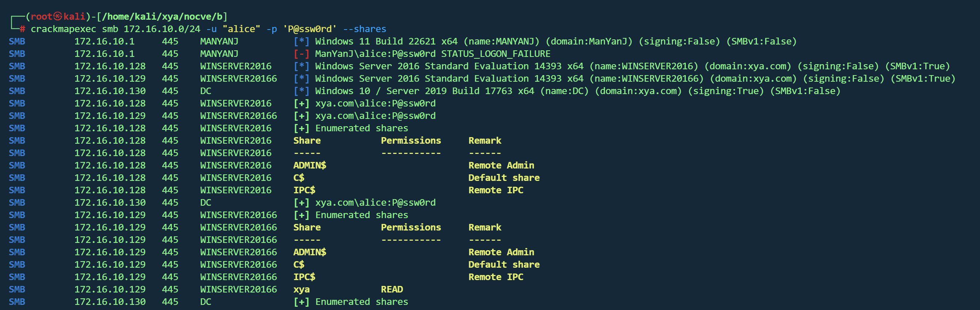Click the (domain:ManYanJ) text
This screenshot has width=980, height=310.
click(x=588, y=41)
